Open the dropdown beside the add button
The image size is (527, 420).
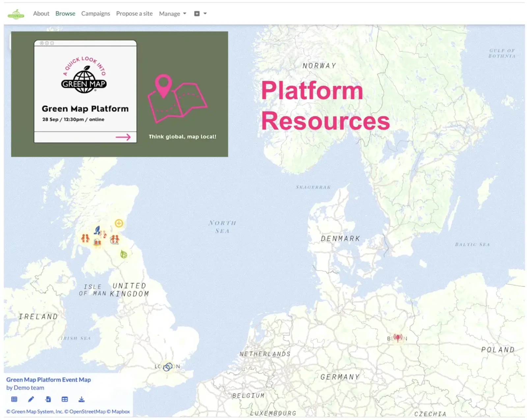(205, 13)
